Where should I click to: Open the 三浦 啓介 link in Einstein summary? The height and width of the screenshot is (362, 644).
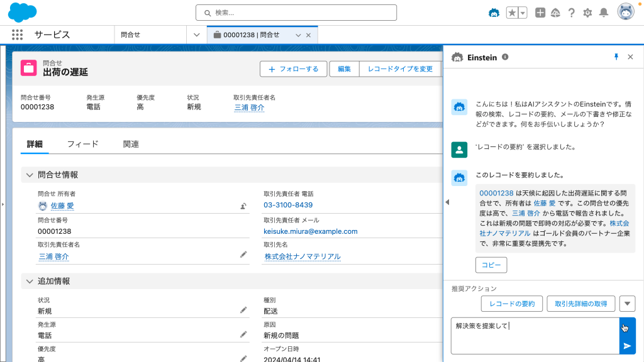(x=526, y=214)
